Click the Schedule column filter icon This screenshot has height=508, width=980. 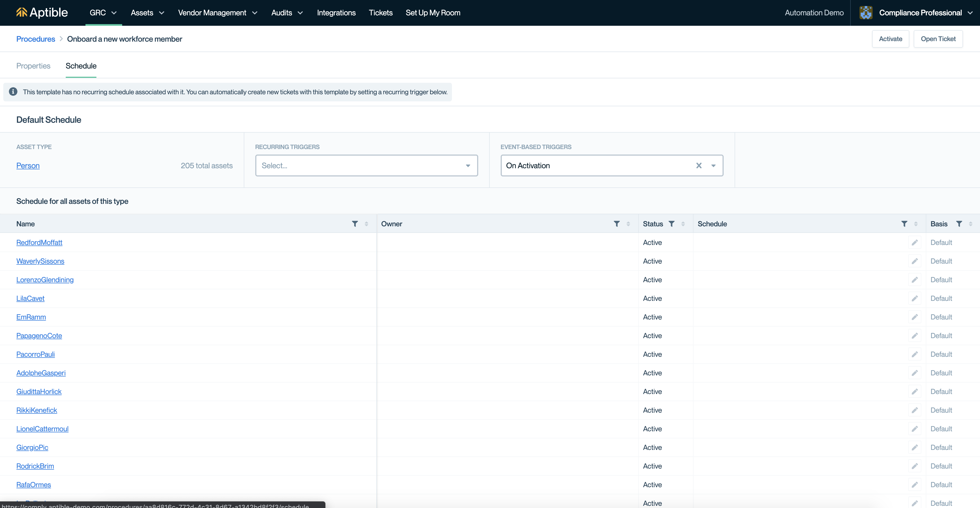pyautogui.click(x=904, y=224)
